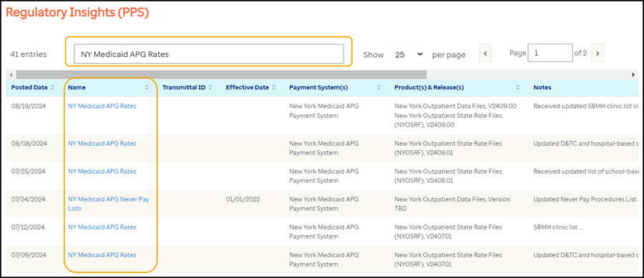The image size is (644, 278).
Task: Click the V2409.00 products cell in first row
Action: pos(455,115)
